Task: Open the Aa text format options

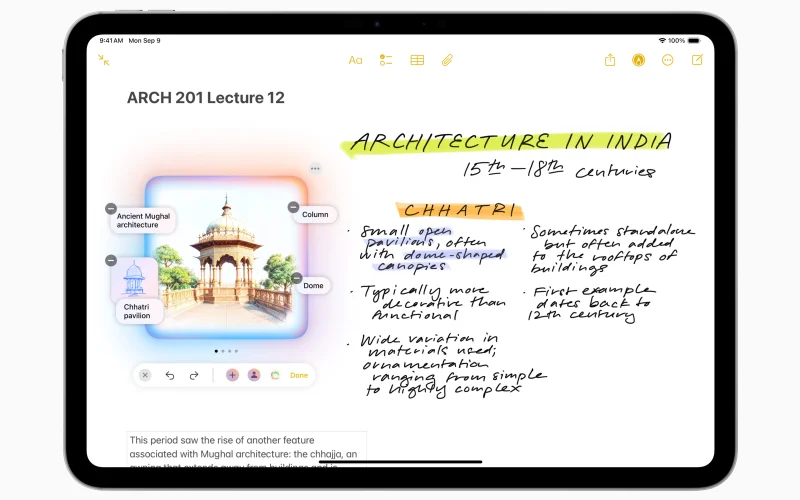Action: click(x=355, y=60)
